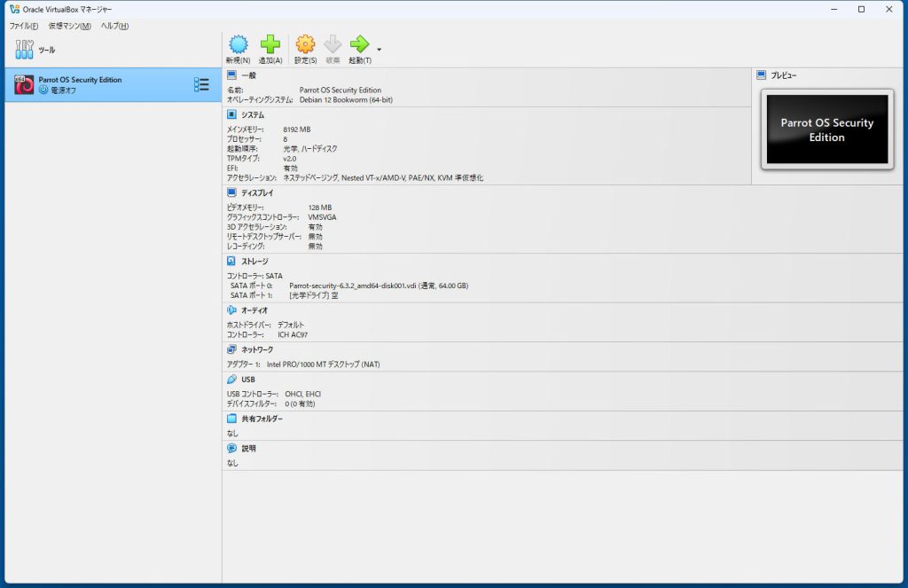Click the EFI value "有効"

coord(290,168)
